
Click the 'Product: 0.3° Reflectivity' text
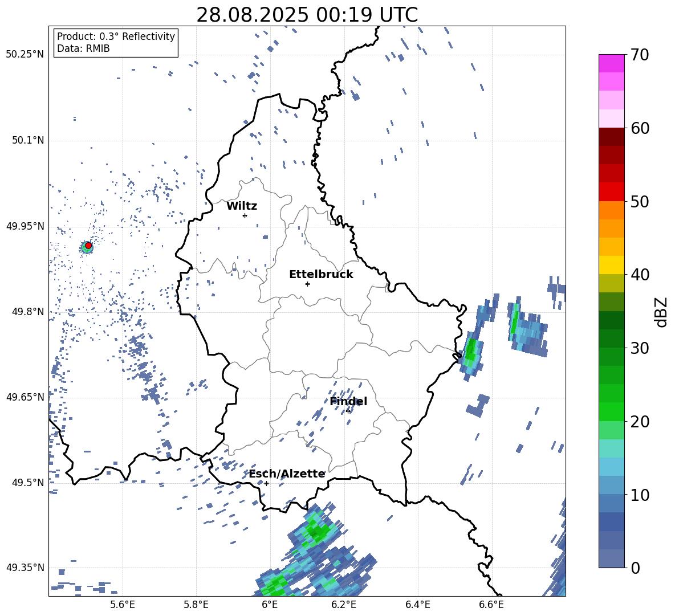(x=116, y=36)
